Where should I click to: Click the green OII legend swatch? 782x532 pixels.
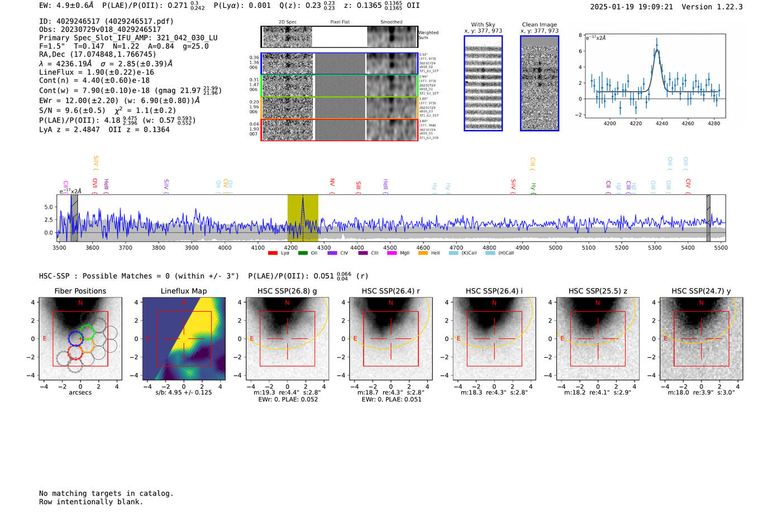point(303,253)
